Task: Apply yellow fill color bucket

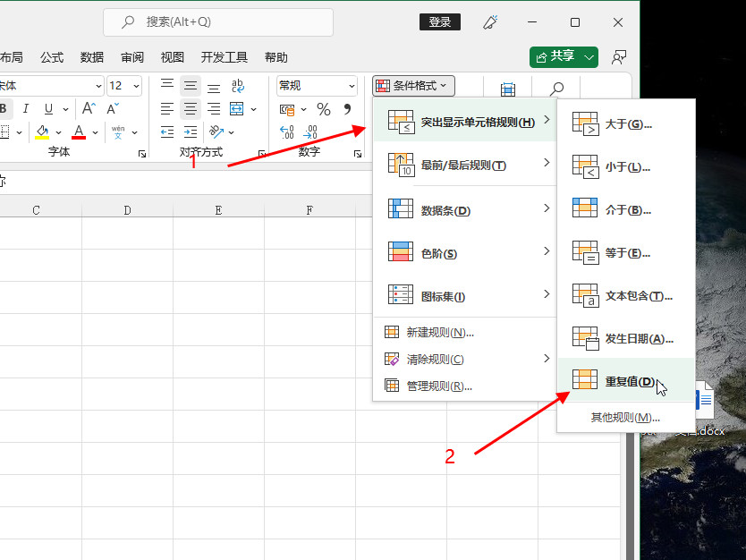Action: (x=42, y=132)
